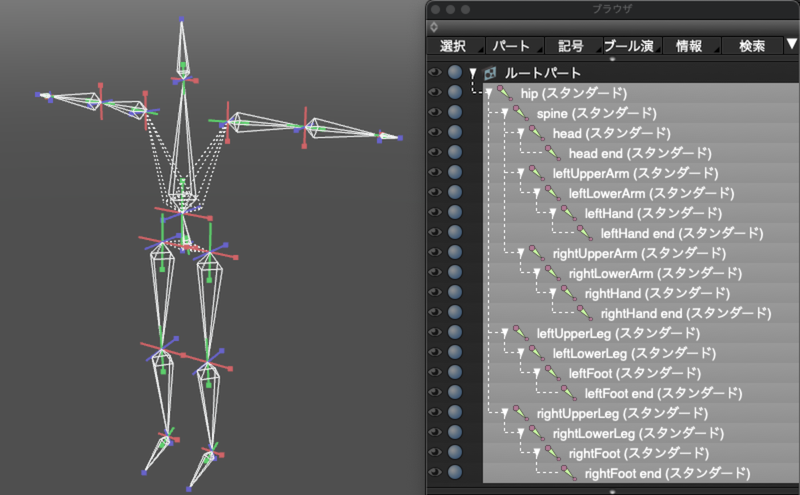Viewport: 800px width, 495px height.
Task: Click white triangle at right of browser toolbar
Action: [x=791, y=44]
